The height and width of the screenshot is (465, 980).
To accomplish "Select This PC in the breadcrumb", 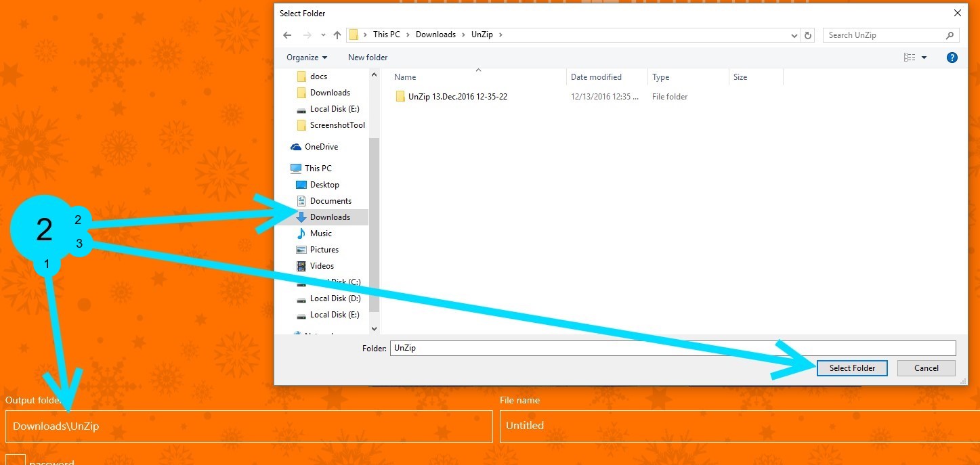I will (387, 35).
